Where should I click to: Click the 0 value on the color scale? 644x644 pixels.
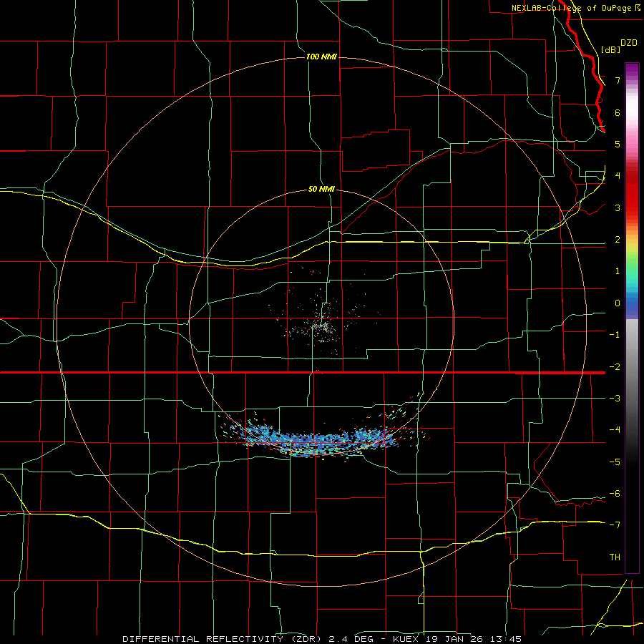click(618, 303)
